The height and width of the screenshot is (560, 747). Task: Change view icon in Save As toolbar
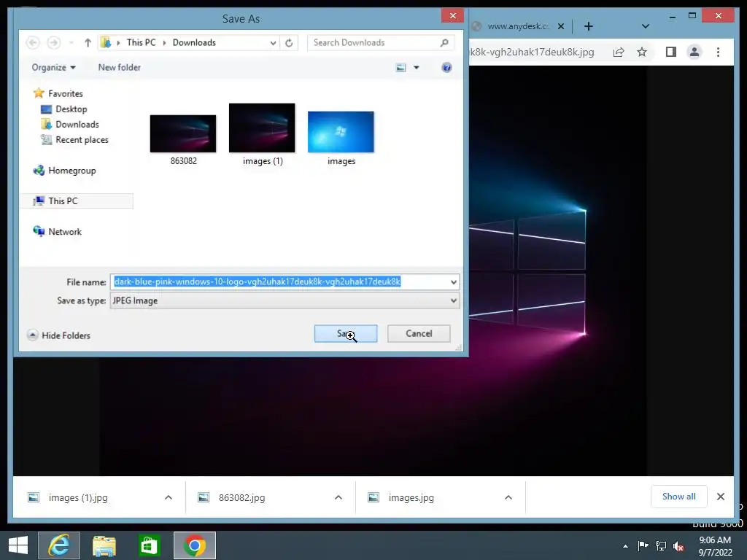401,68
